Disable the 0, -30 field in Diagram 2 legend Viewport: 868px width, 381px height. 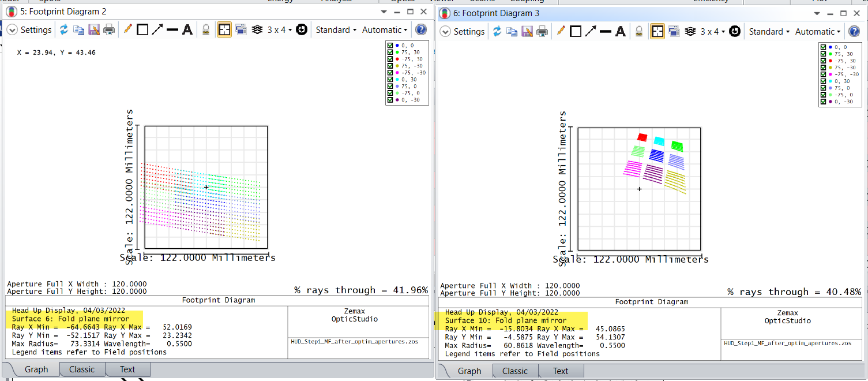pos(390,100)
